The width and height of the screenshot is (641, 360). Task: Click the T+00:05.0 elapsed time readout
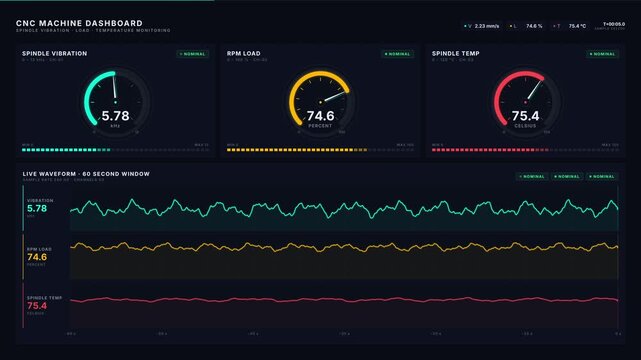tap(614, 24)
